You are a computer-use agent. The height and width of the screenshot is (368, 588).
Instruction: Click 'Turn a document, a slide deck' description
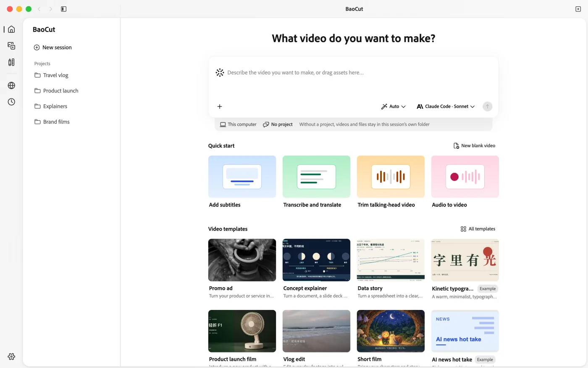[x=315, y=296]
